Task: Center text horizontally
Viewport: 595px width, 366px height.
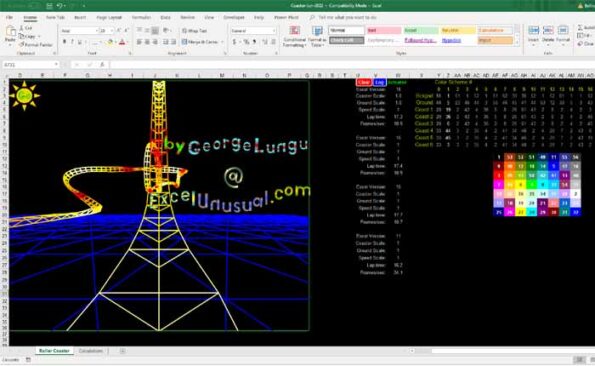Action: (147, 42)
